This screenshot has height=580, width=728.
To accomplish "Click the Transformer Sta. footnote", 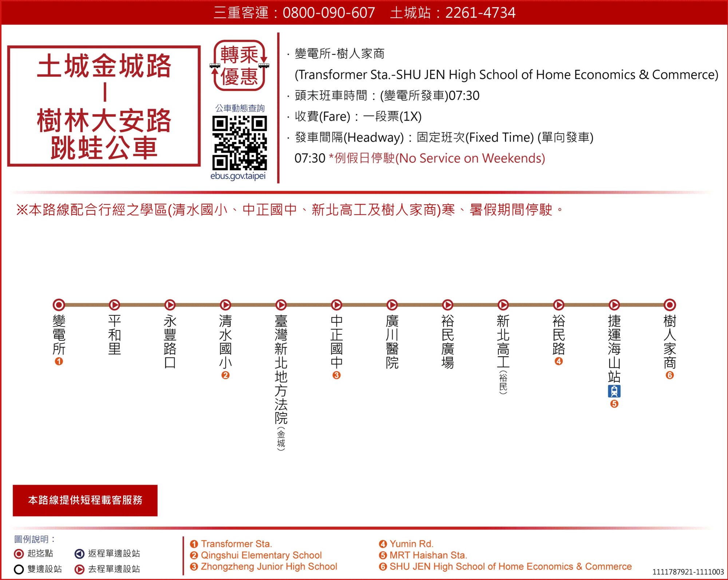I will click(x=237, y=544).
